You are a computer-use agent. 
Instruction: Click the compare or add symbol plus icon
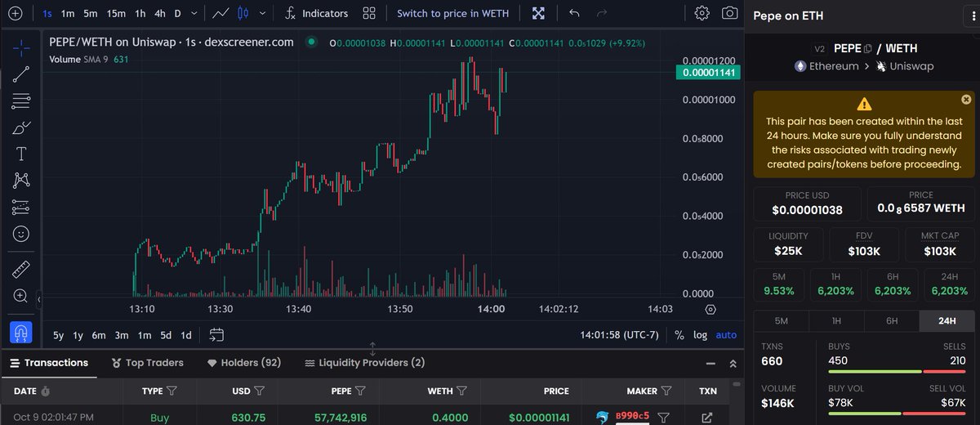16,13
